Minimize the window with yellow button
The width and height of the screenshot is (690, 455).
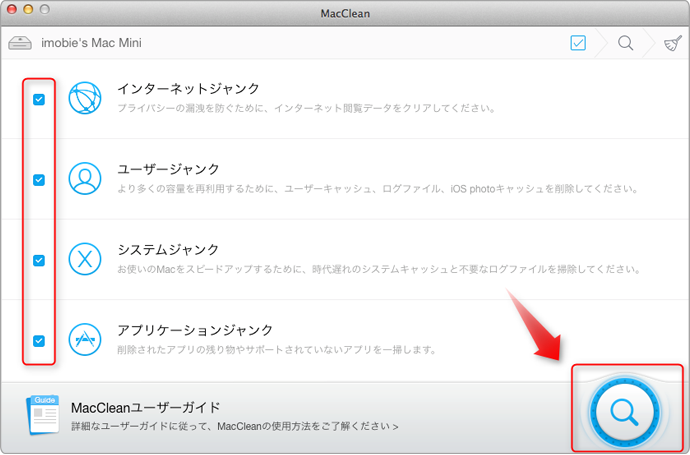point(28,9)
